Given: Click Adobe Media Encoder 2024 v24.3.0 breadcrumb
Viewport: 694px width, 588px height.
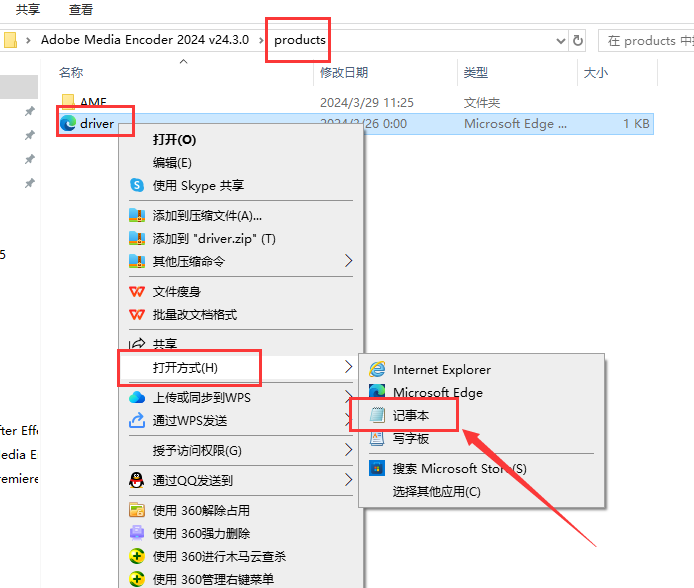Looking at the screenshot, I should click(145, 40).
